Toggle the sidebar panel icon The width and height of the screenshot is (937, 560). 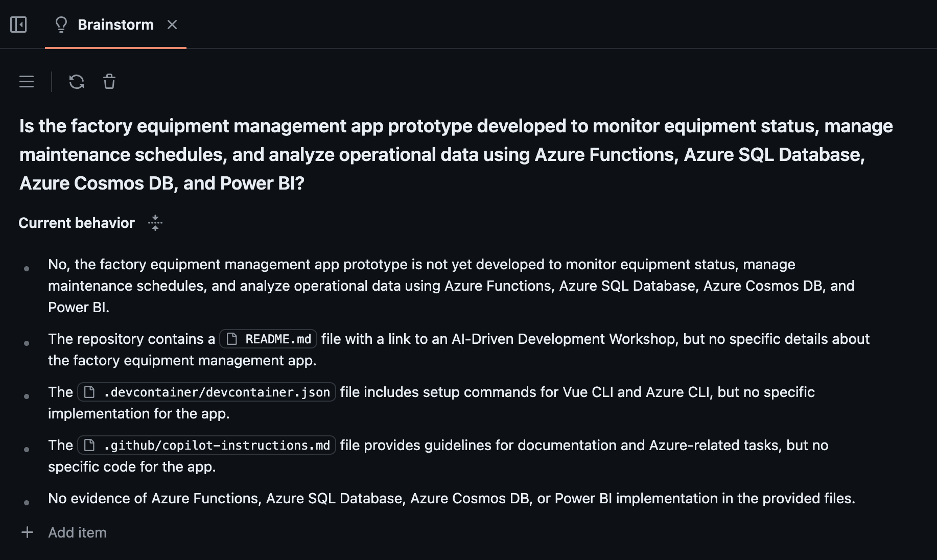[18, 25]
